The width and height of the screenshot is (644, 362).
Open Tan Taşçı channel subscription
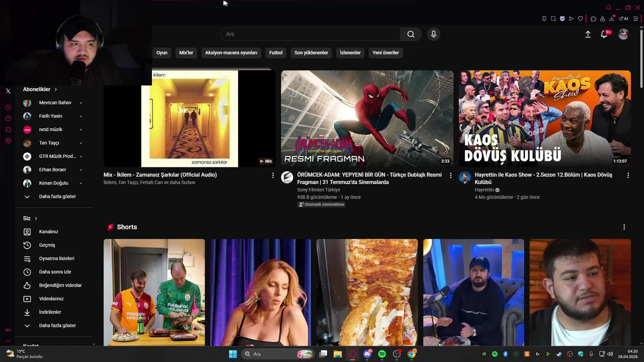[x=53, y=143]
